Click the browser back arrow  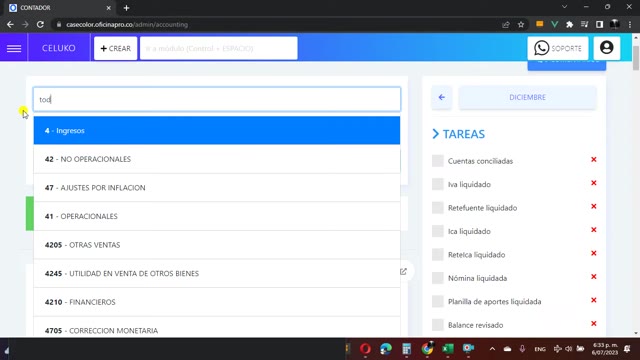(10, 24)
